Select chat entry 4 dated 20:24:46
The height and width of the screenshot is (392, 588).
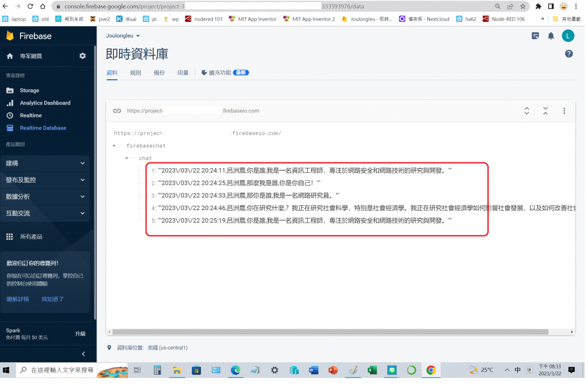[363, 208]
